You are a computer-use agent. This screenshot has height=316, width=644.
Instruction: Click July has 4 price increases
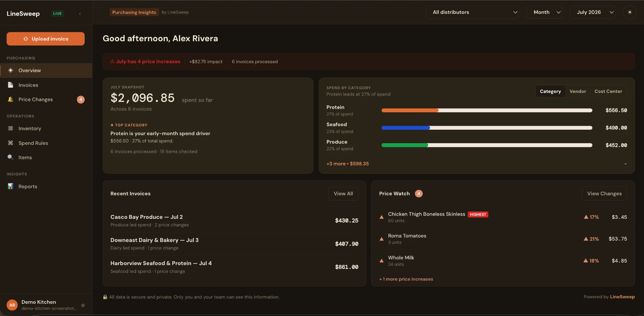[148, 61]
